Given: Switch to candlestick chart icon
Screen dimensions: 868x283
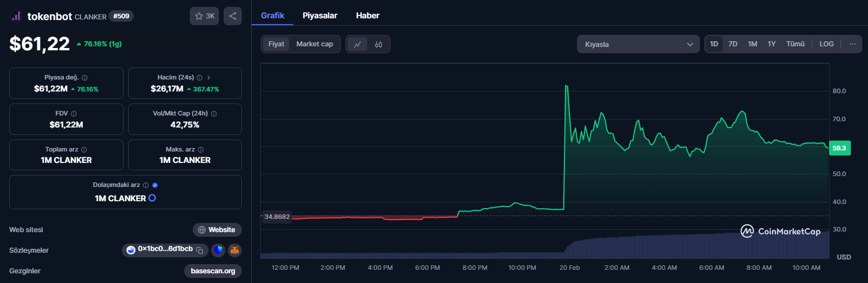Looking at the screenshot, I should pyautogui.click(x=379, y=44).
